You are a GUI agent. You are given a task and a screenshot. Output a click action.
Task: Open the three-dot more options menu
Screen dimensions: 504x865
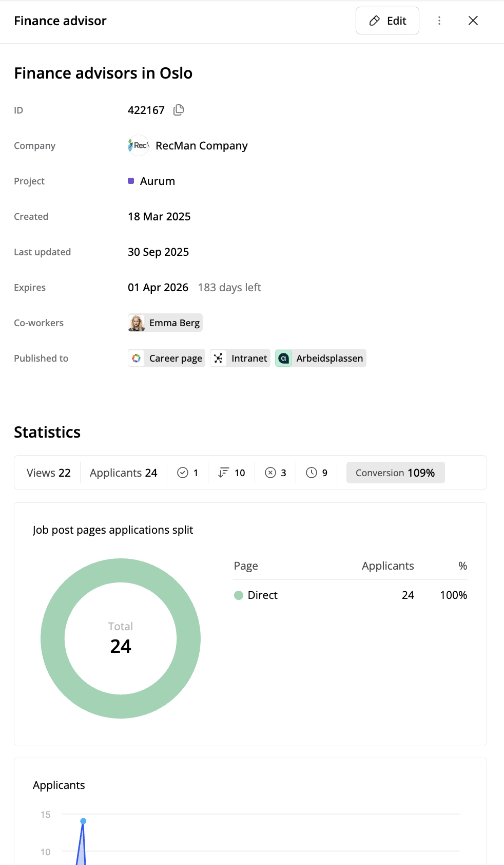point(439,21)
